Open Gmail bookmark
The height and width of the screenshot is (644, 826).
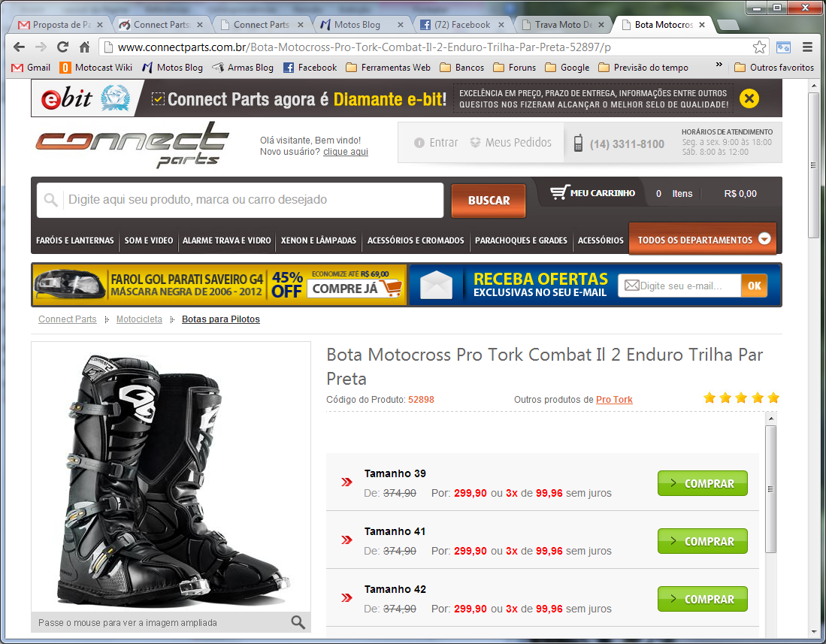coord(31,68)
